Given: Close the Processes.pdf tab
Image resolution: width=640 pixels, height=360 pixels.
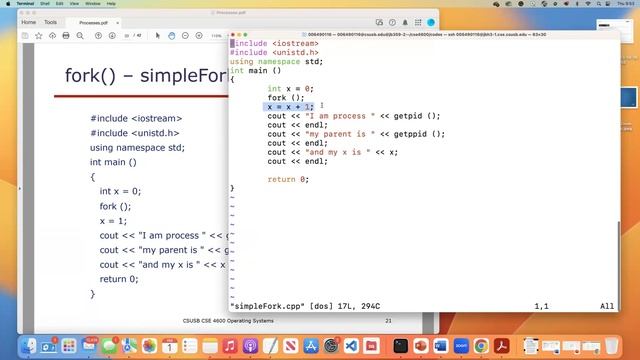Looking at the screenshot, I should [118, 23].
